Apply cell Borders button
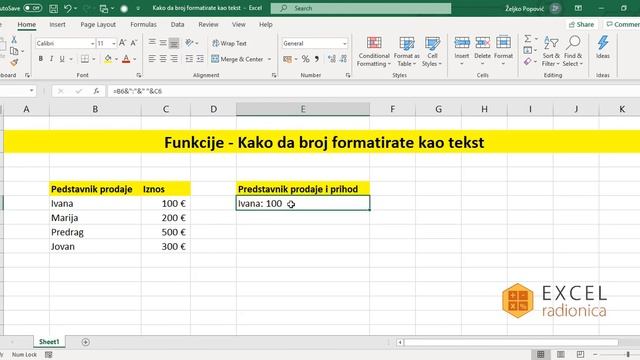Image resolution: width=640 pixels, height=360 pixels. coord(84,59)
